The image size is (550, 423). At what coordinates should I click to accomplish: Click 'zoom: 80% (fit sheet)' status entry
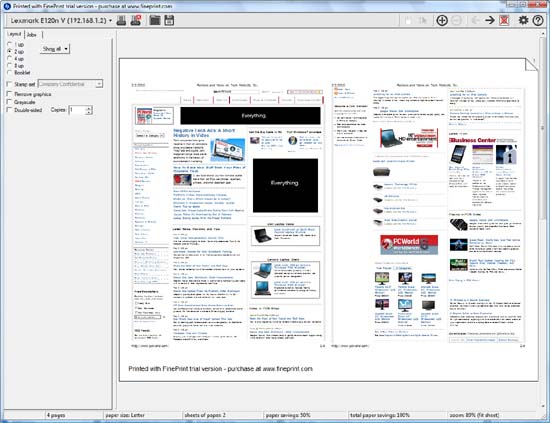(x=474, y=415)
